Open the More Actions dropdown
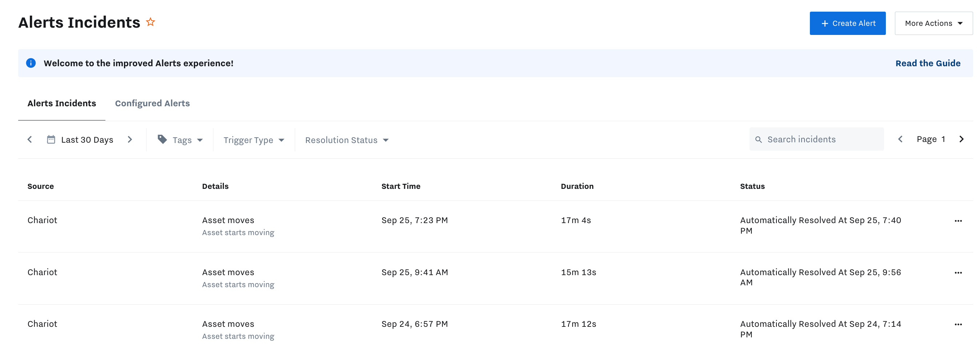Image resolution: width=980 pixels, height=353 pixels. (933, 23)
